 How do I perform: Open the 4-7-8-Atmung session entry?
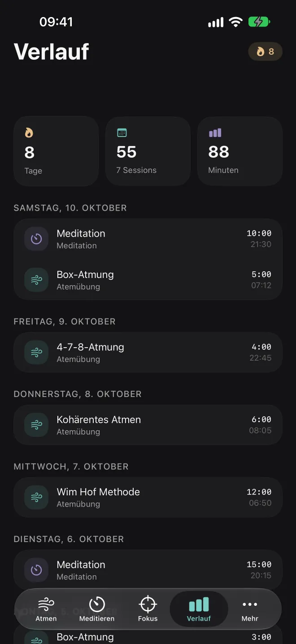coord(148,353)
